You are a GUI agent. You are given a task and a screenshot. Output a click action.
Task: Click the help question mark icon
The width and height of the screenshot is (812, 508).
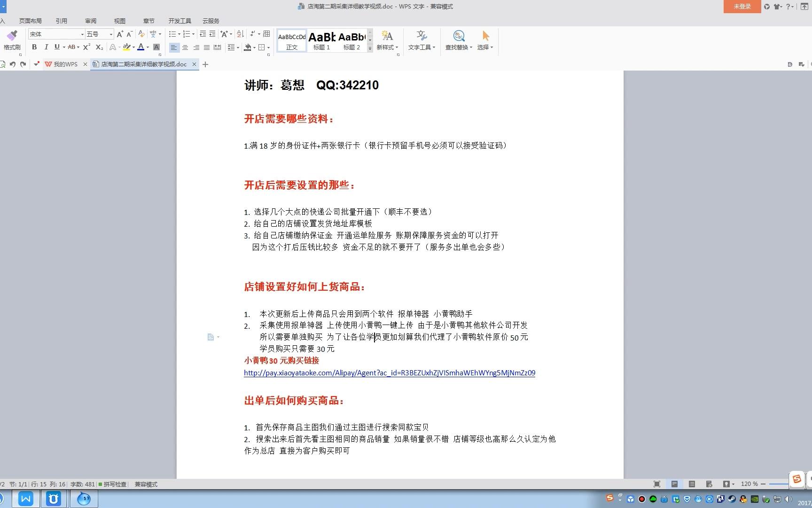point(788,7)
